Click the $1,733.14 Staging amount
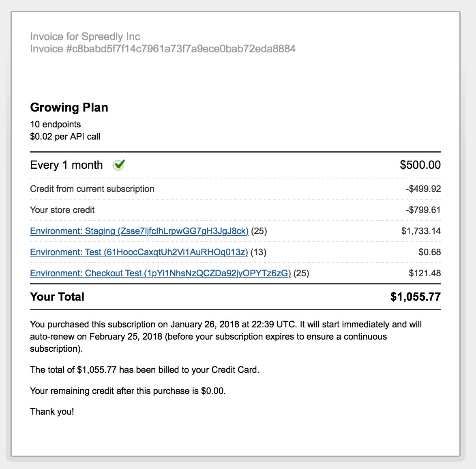 coord(421,231)
